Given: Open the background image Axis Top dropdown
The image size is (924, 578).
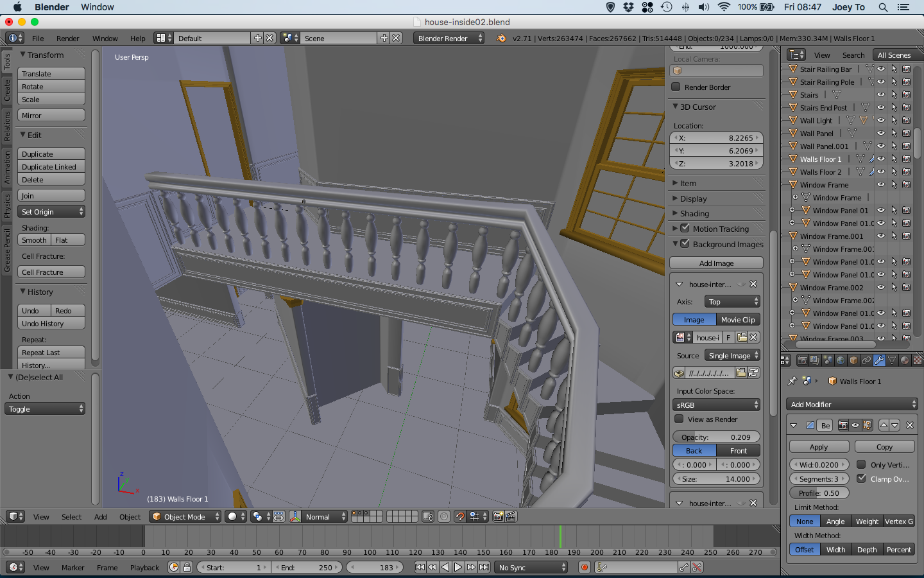Looking at the screenshot, I should tap(732, 301).
